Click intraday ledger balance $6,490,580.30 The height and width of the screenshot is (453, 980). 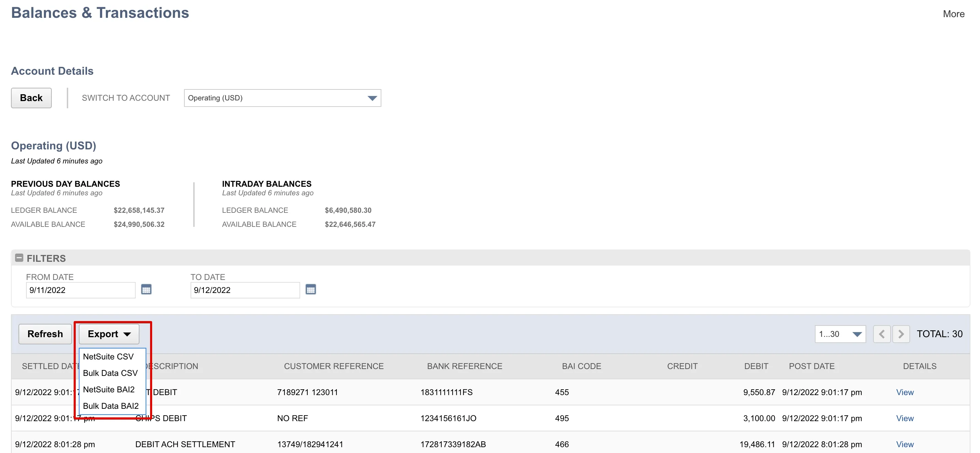[348, 210]
